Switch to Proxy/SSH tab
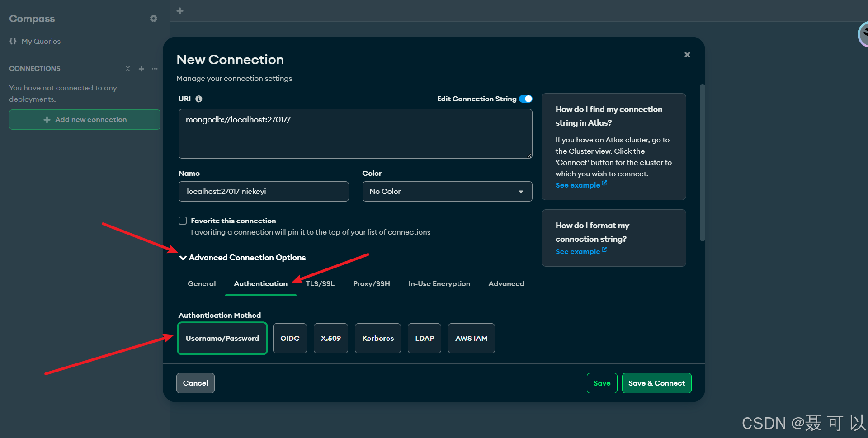The width and height of the screenshot is (868, 438). click(372, 284)
